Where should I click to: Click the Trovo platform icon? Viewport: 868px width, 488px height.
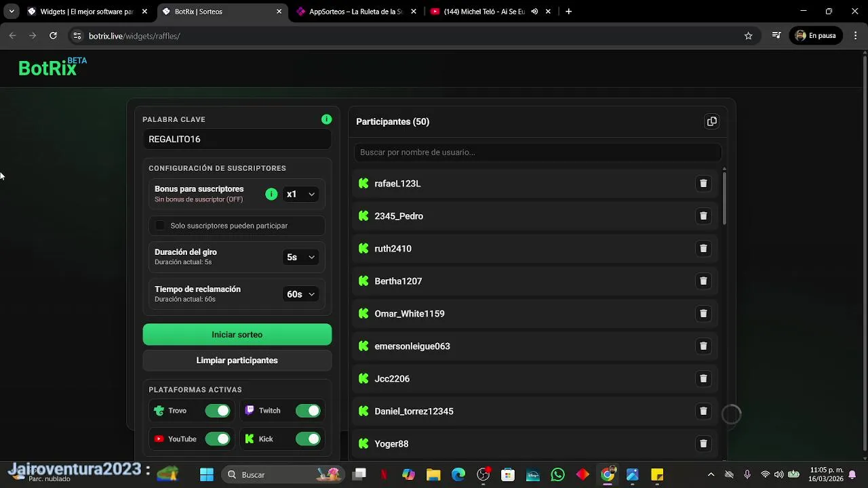tap(159, 411)
